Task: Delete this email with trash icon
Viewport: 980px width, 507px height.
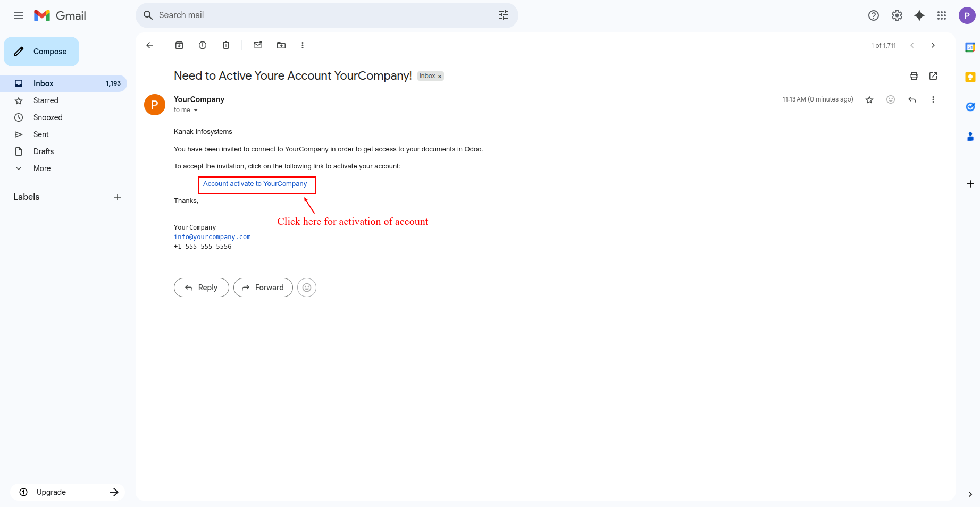Action: (226, 45)
